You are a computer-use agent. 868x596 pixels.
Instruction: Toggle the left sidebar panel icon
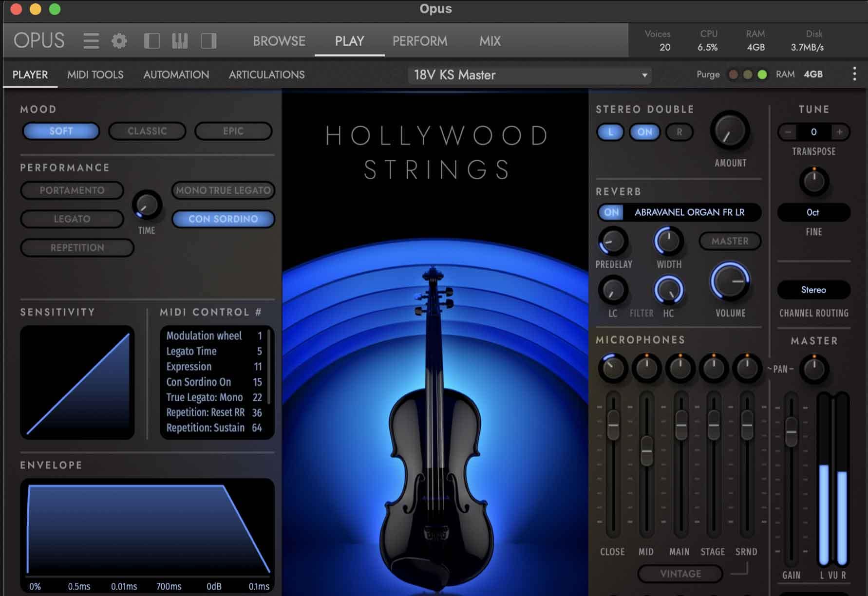click(x=152, y=41)
